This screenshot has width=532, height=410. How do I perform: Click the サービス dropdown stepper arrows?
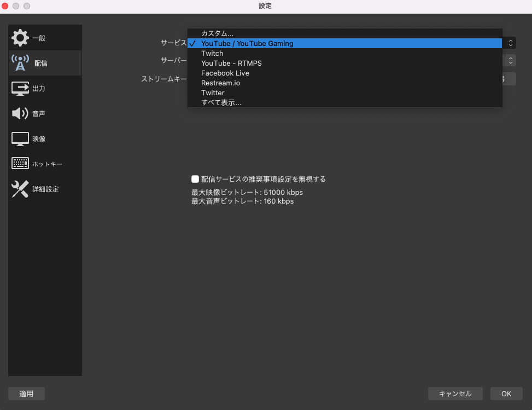510,43
